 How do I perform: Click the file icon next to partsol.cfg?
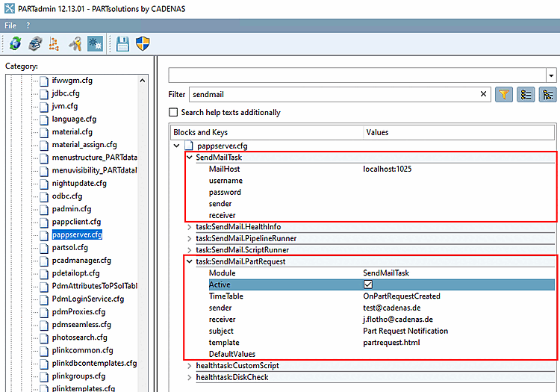(x=44, y=248)
